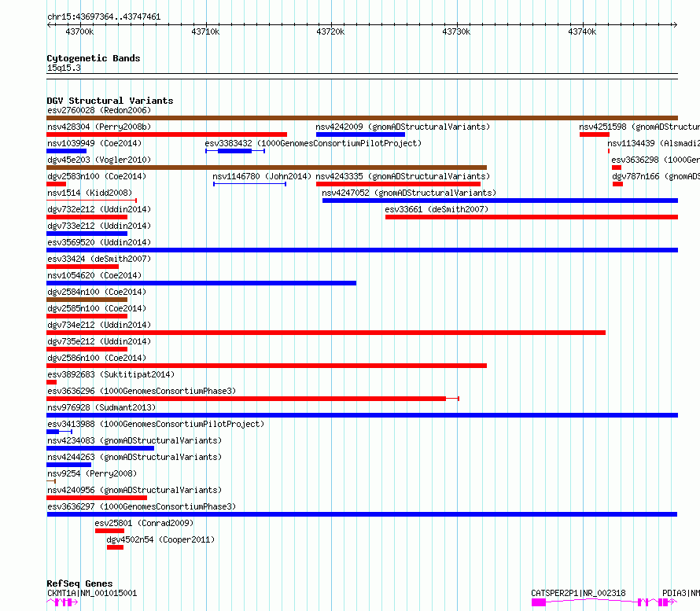Click the dgv2586n100 (Coe2014) label
700x611 pixels.
97,358
